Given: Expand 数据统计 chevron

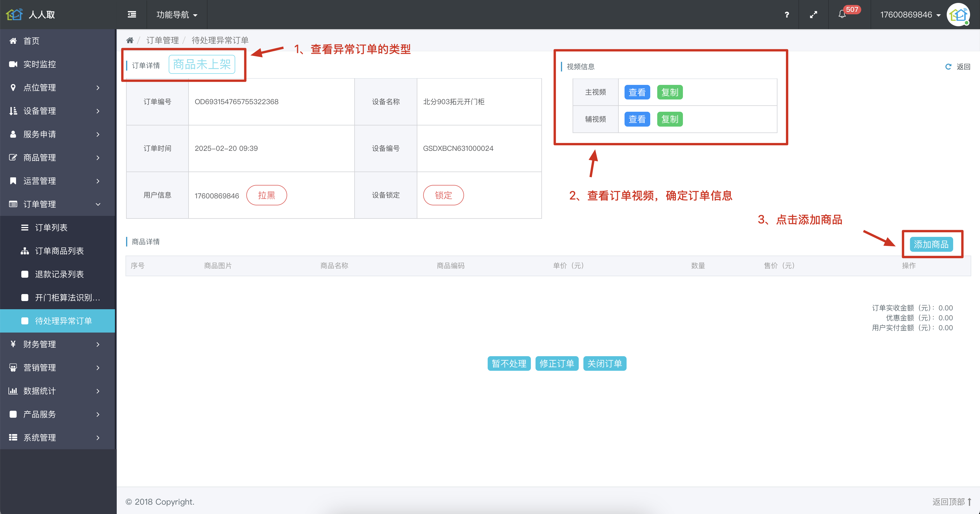Looking at the screenshot, I should (98, 391).
